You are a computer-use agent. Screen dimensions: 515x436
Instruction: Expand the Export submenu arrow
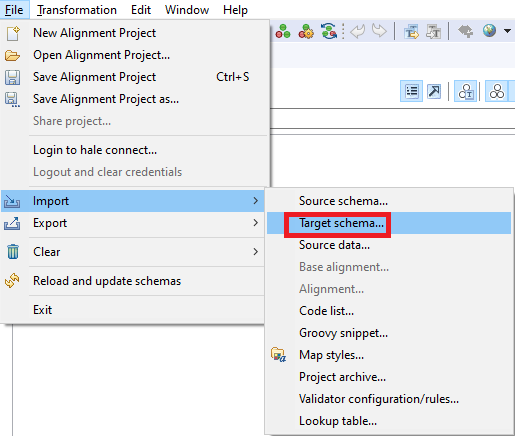point(255,223)
